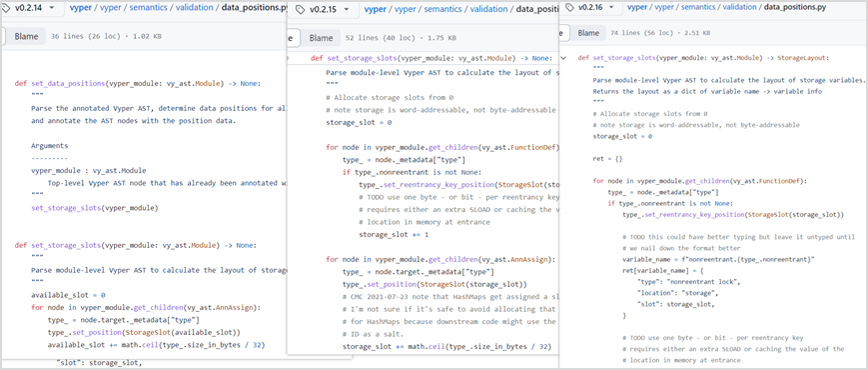Click data_positions.py filename in v0.2.14 panel
Screen dimensions: 868x370
pyautogui.click(x=253, y=8)
